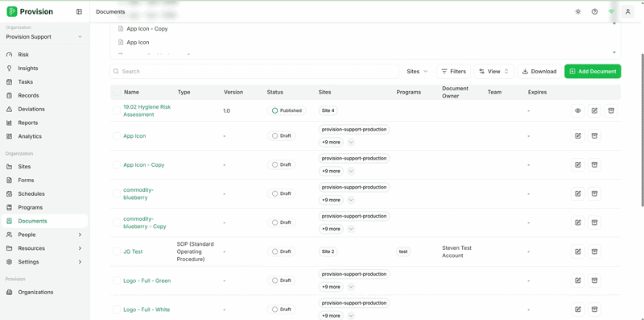Screen dimensions: 644x320
Task: Edit the App Icon document row
Action: 578,135
